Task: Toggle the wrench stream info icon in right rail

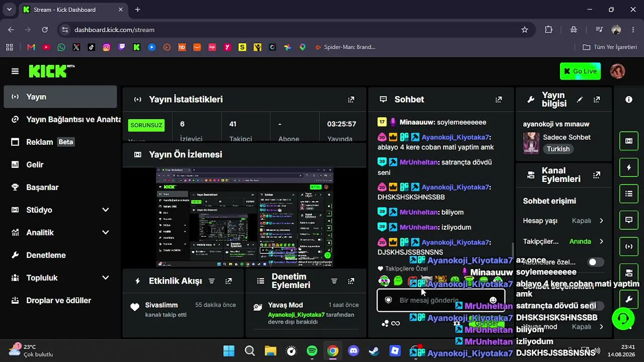Action: click(629, 299)
